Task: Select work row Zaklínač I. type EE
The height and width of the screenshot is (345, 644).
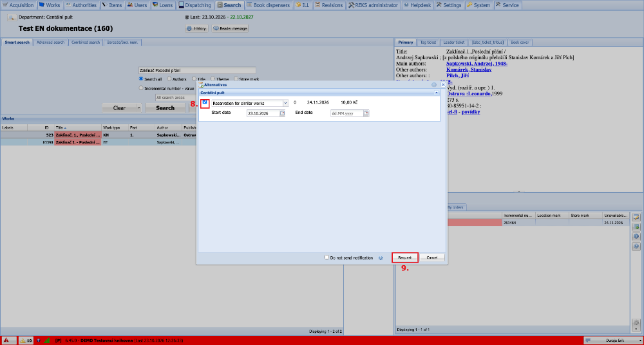Action: (x=99, y=142)
